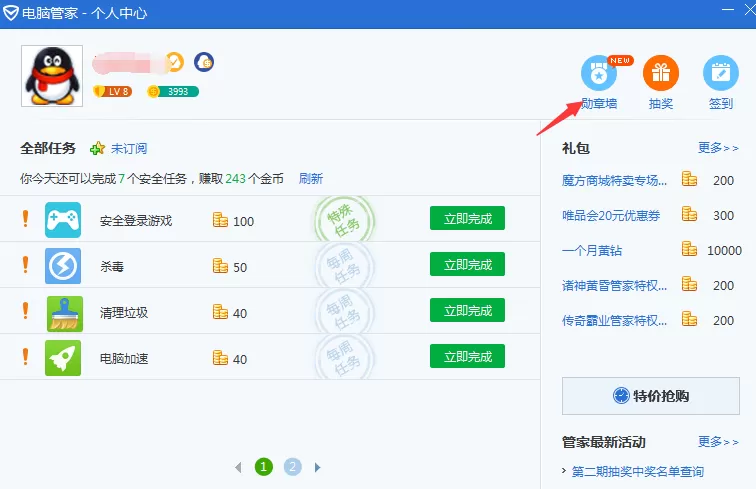Click 立即完成 for 杀毒 task
Image resolution: width=756 pixels, height=489 pixels.
pos(467,264)
